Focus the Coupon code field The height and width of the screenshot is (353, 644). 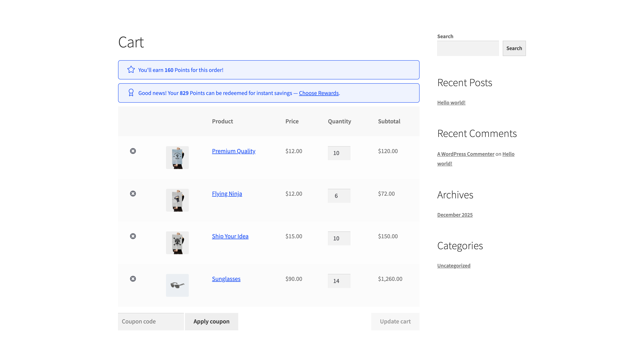click(151, 321)
